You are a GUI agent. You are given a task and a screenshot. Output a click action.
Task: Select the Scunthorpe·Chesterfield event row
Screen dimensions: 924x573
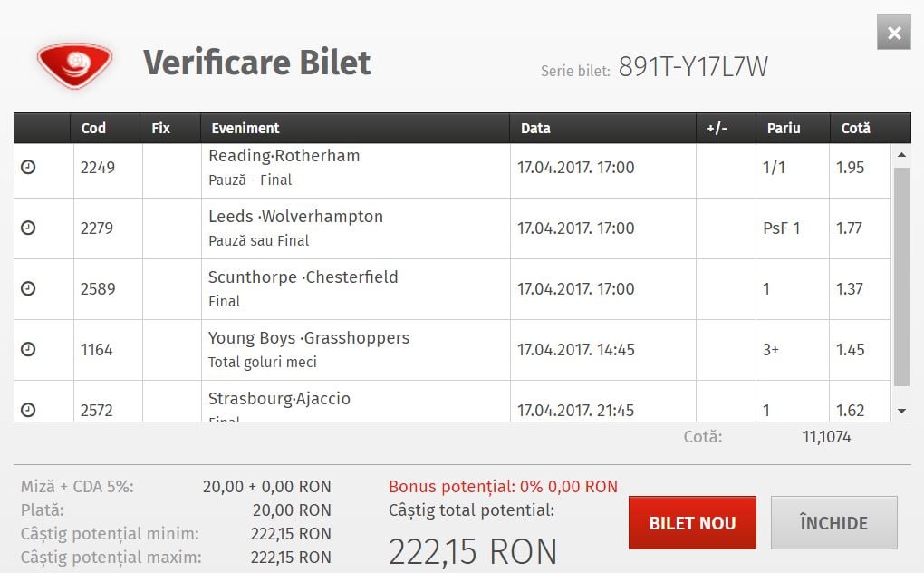tap(452, 289)
